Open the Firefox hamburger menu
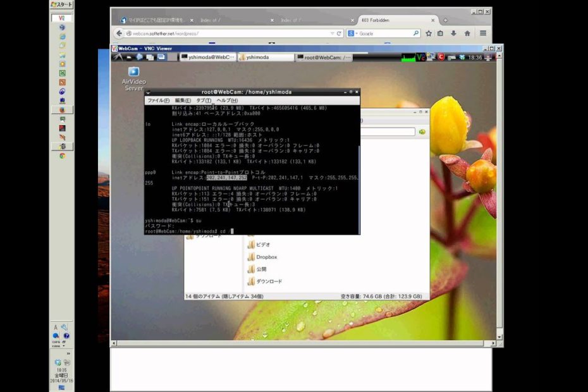Viewport: 588px width, 392px height. coord(484,33)
